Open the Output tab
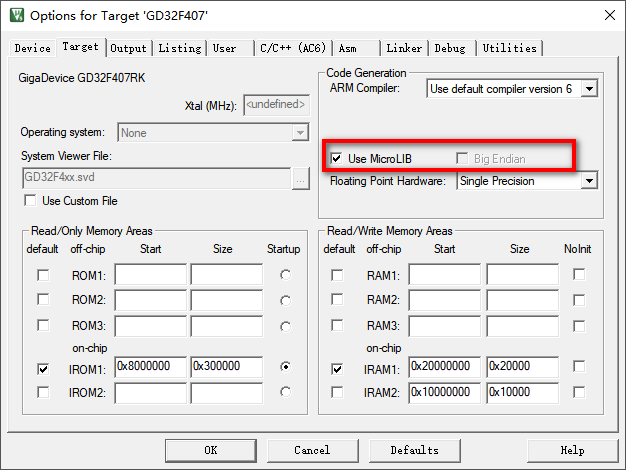Viewport: 626px width, 470px height. pos(128,48)
